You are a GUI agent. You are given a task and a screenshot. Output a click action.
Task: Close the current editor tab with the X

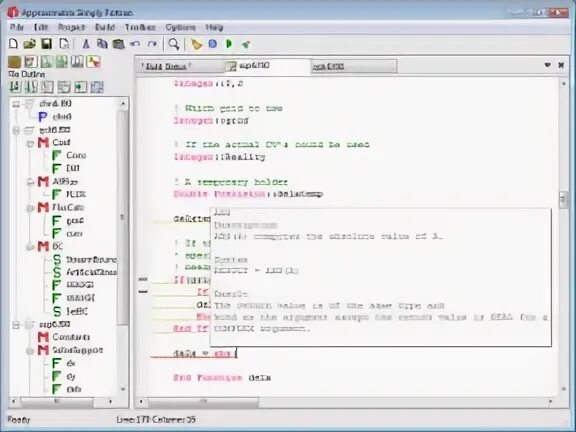coord(561,65)
